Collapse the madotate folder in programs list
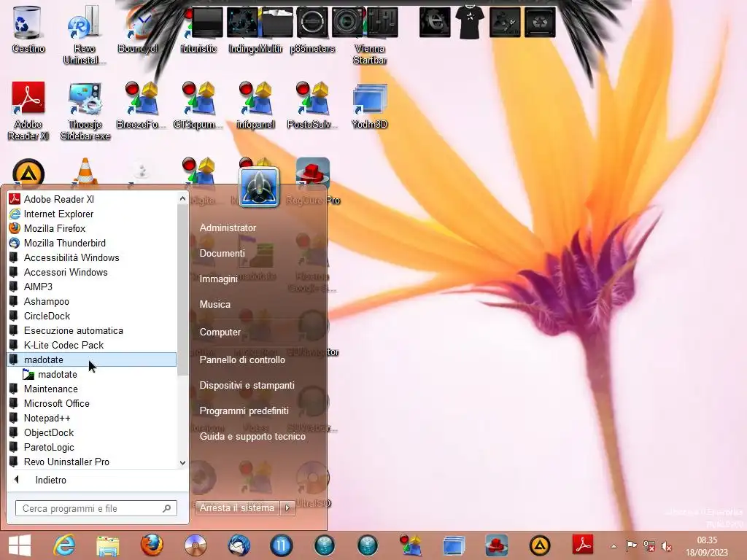 click(x=91, y=359)
